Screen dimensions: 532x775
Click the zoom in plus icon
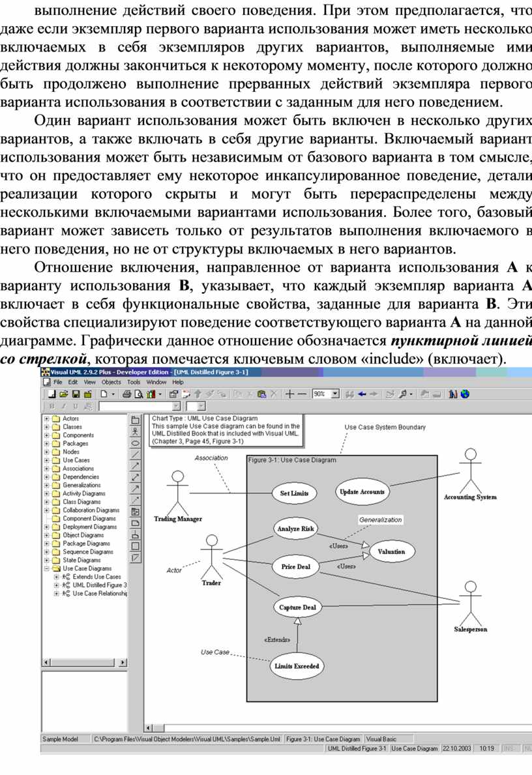[289, 394]
